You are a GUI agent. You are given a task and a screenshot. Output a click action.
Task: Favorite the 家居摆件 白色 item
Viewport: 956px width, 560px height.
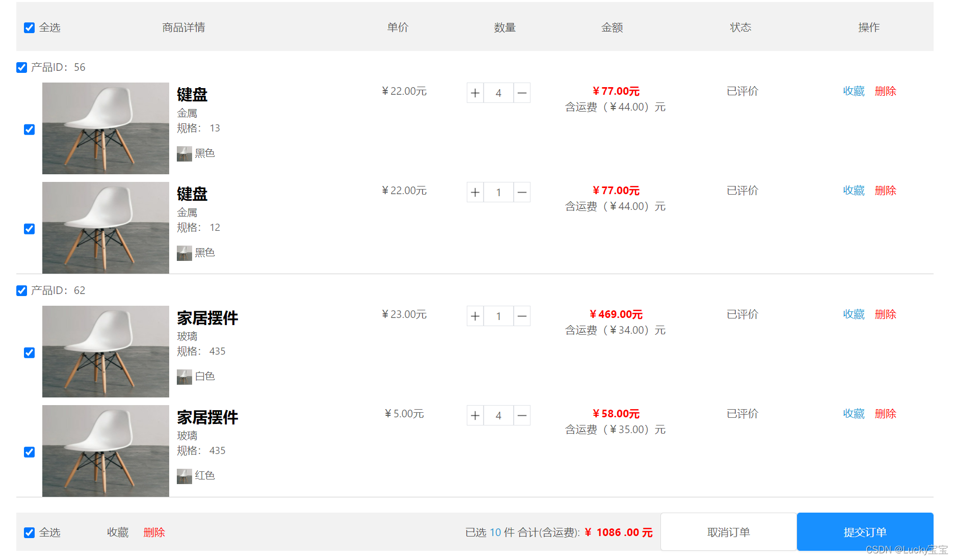854,314
